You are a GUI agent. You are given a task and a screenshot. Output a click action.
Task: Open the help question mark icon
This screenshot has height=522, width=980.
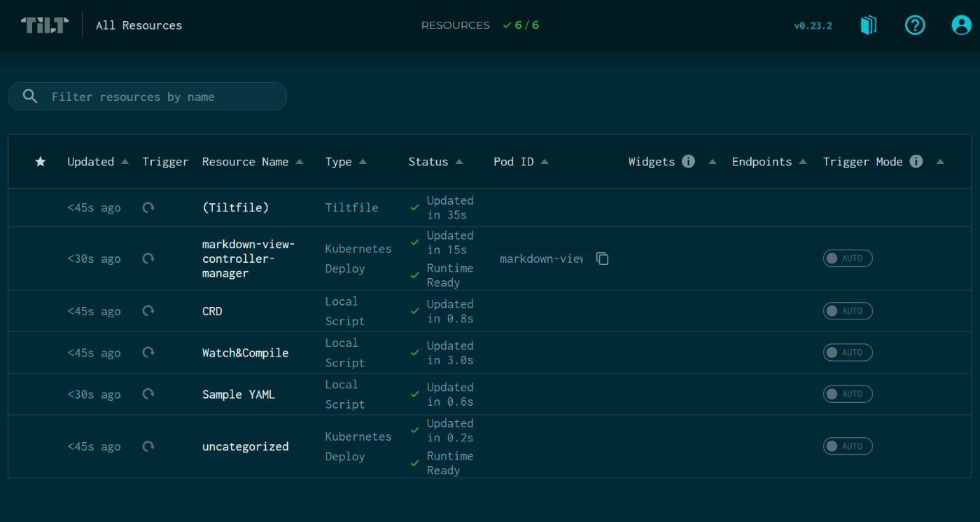pos(915,25)
